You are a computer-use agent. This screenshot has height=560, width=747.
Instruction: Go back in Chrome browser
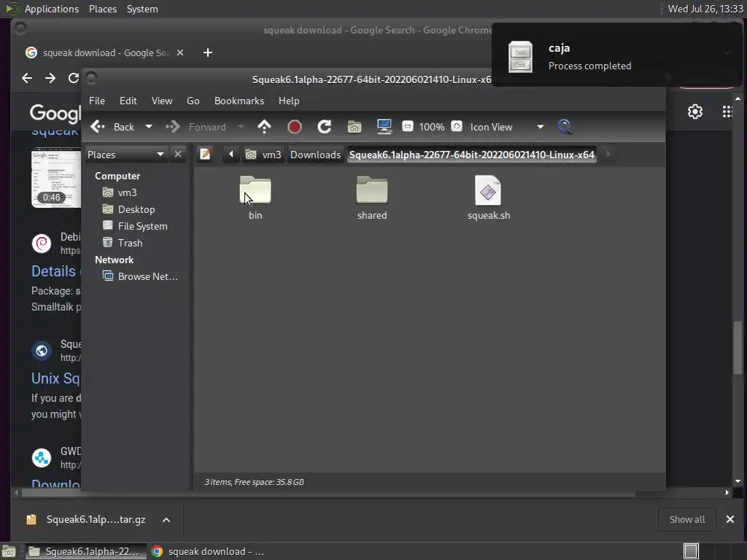click(x=27, y=78)
